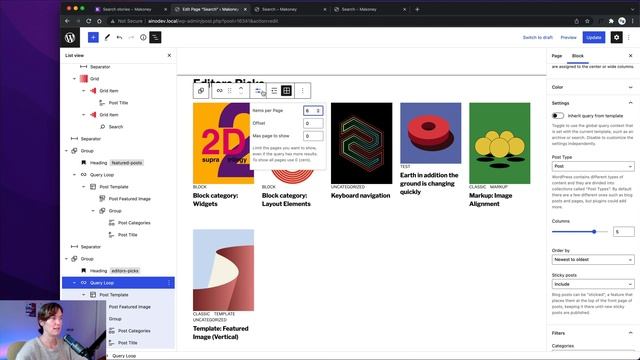Open the Order by dropdown

[593, 260]
